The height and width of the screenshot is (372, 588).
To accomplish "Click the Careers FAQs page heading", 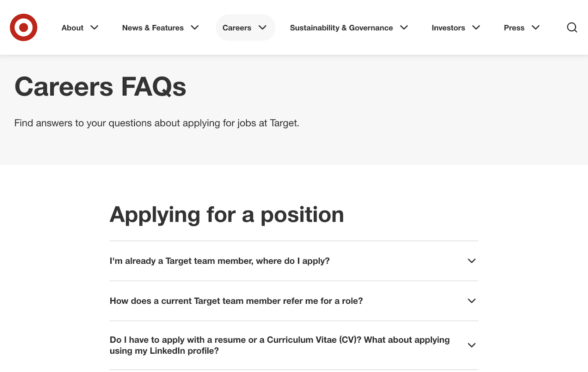I will [100, 86].
